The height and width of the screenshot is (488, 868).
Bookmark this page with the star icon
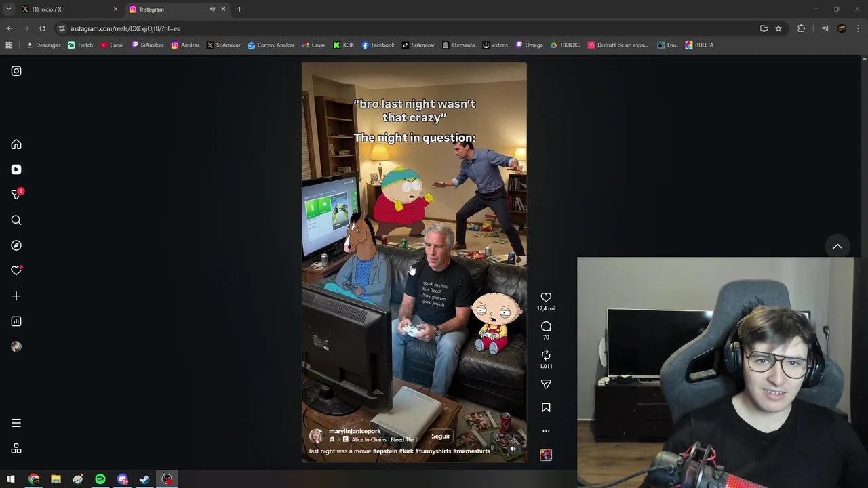click(x=778, y=28)
